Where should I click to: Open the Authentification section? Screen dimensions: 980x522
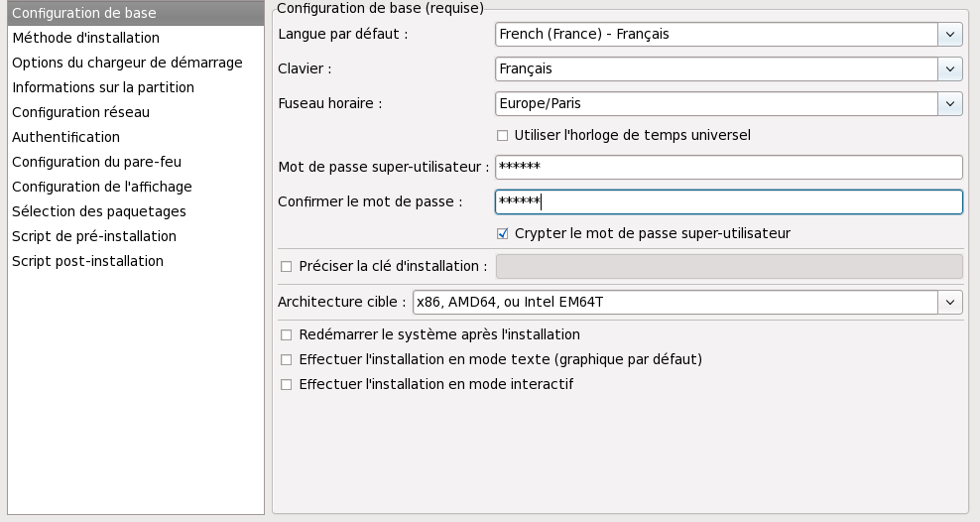pos(136,137)
